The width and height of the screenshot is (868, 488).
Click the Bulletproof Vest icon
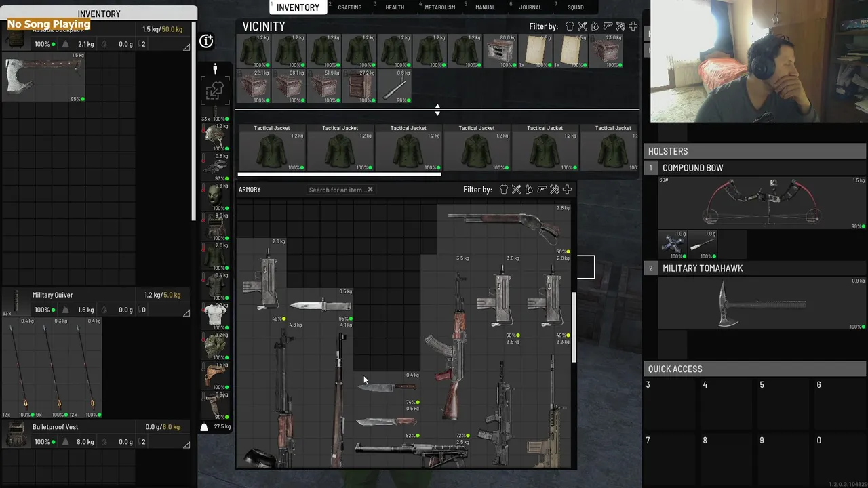point(15,434)
